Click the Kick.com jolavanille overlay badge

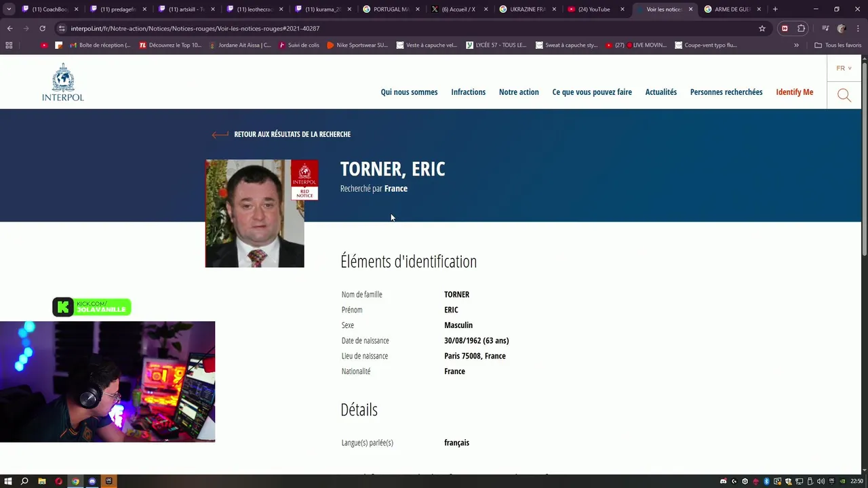(x=92, y=307)
